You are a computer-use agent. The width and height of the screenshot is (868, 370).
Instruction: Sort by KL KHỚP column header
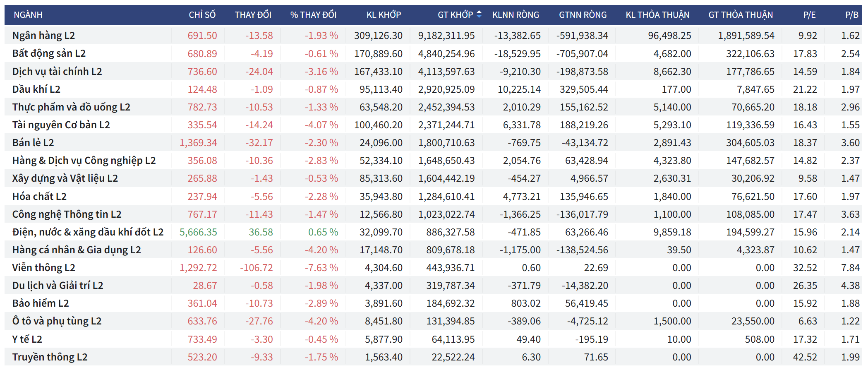point(384,15)
